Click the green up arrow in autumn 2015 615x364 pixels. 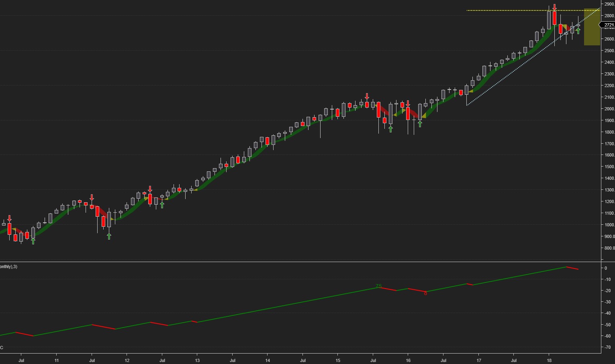click(x=390, y=129)
